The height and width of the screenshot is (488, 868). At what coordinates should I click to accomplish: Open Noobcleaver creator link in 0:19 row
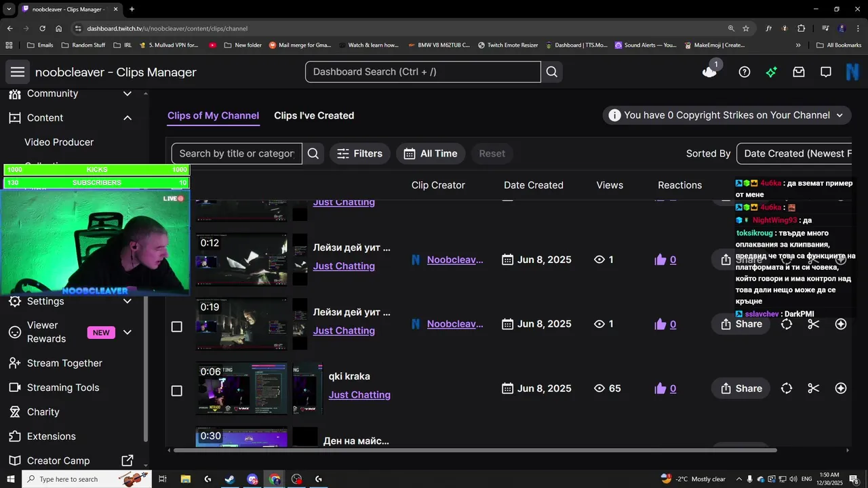pos(455,324)
